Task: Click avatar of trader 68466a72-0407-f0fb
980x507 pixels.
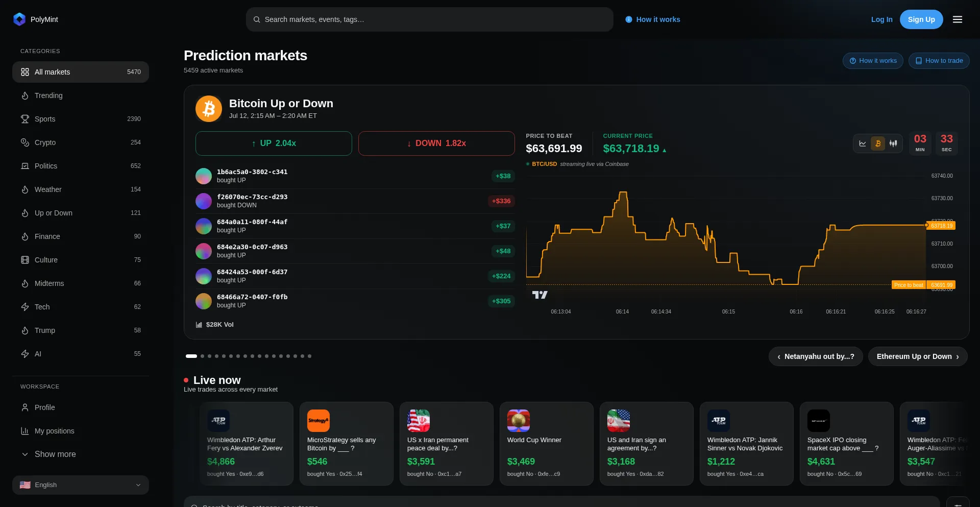Action: [x=204, y=301]
